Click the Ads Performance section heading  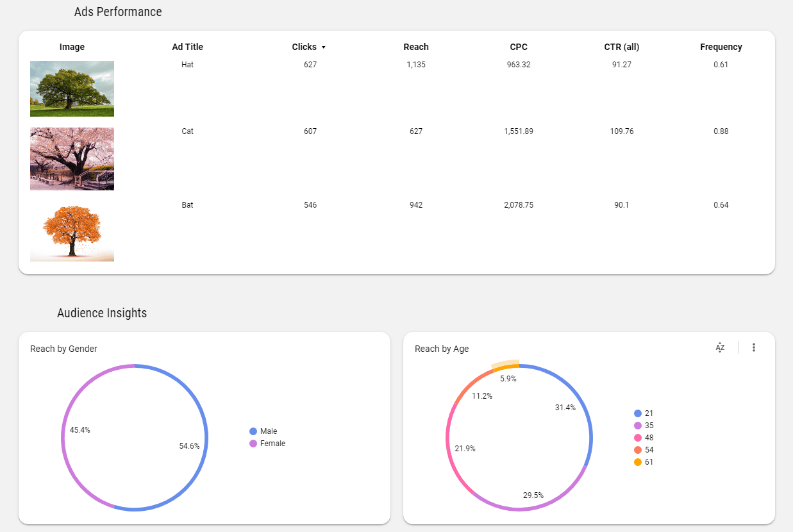pyautogui.click(x=118, y=12)
